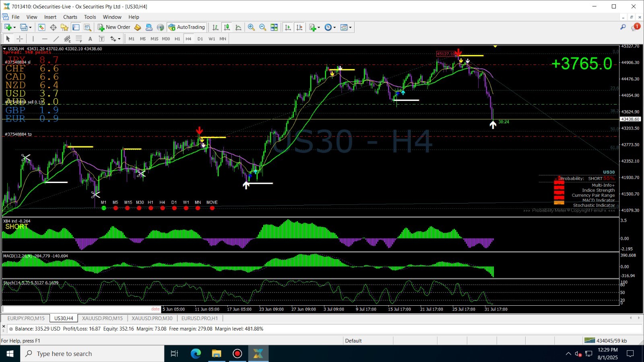This screenshot has width=644, height=362.
Task: Switch timeframe to M1
Action: [132, 39]
